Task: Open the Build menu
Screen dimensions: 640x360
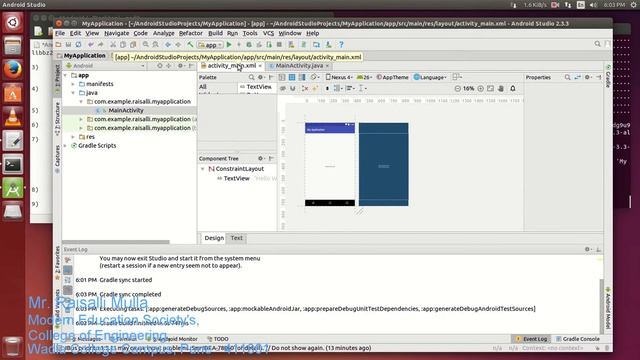Action: (x=215, y=33)
